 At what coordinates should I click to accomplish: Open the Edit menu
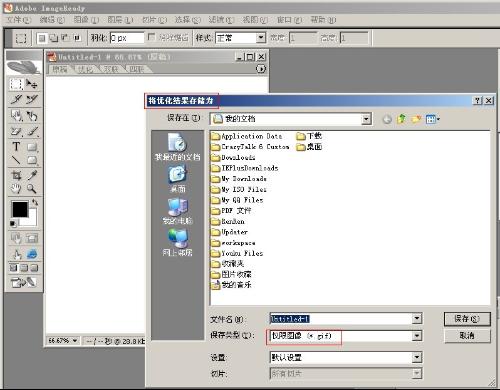[x=52, y=20]
